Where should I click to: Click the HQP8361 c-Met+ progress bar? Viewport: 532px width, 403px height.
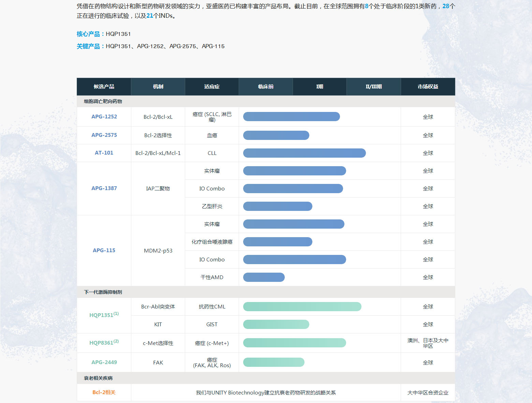click(x=295, y=343)
